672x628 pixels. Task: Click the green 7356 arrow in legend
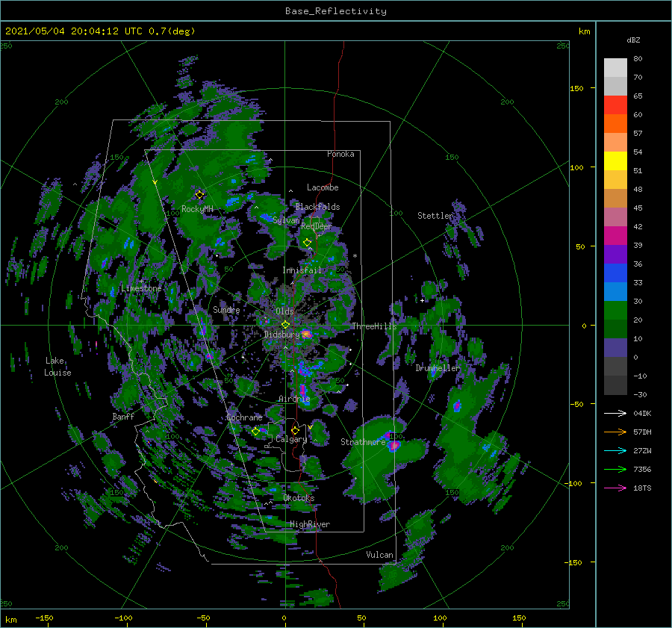click(615, 470)
